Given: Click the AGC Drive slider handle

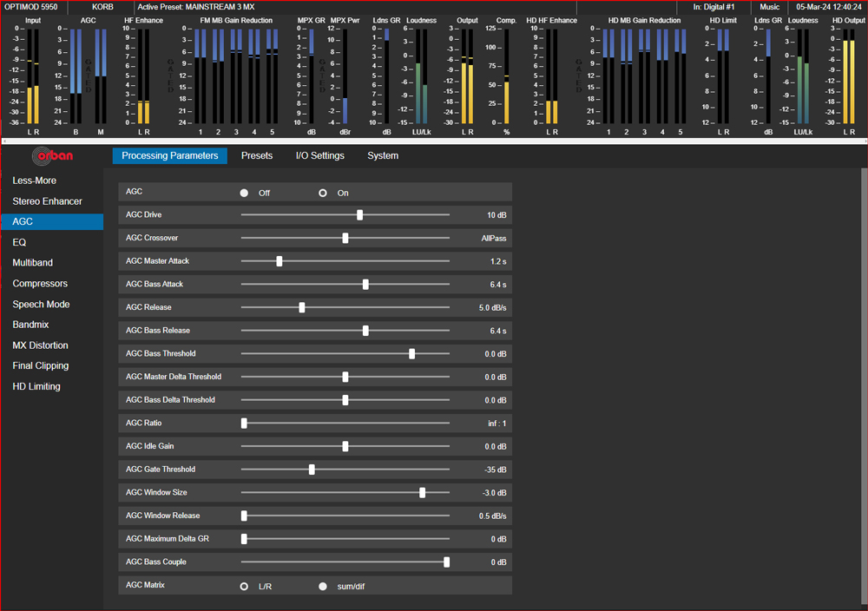Looking at the screenshot, I should pyautogui.click(x=360, y=214).
